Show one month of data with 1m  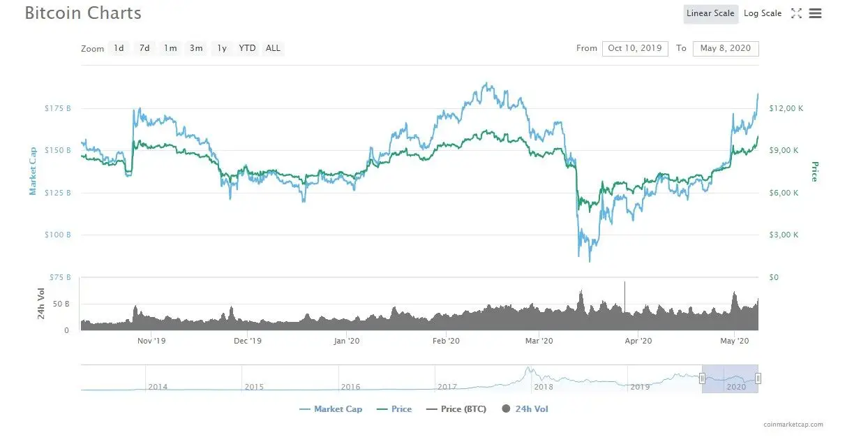170,48
